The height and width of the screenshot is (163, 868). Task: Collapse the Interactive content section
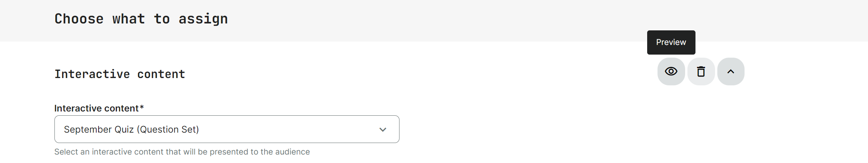pyautogui.click(x=731, y=72)
